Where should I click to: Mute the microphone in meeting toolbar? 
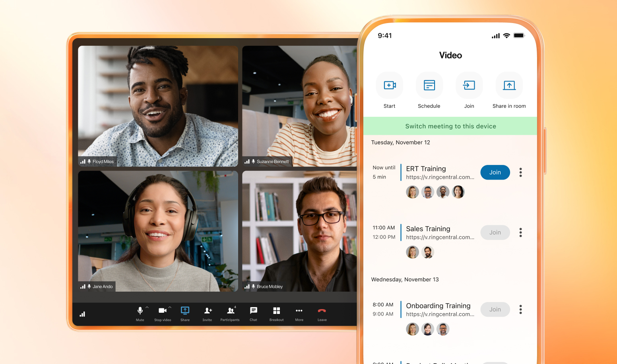pos(140,311)
